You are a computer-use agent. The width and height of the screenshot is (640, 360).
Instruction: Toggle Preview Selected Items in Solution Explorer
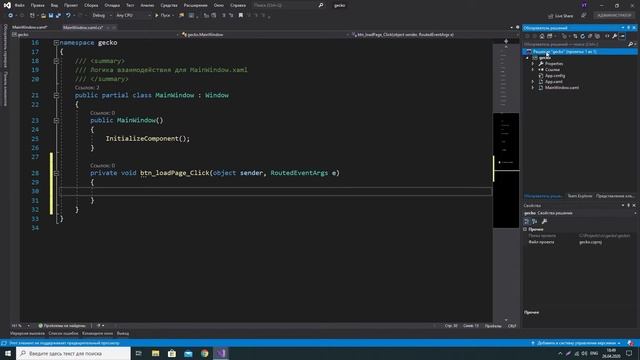coord(622,36)
